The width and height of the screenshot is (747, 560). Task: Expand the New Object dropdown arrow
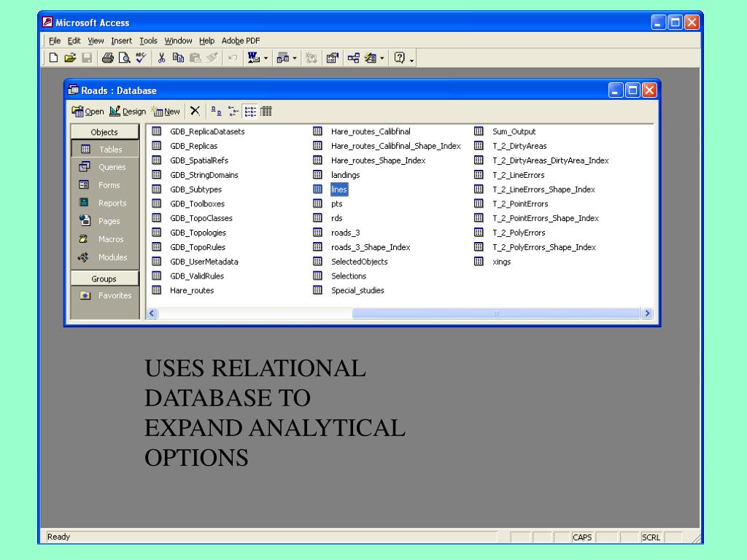[382, 58]
